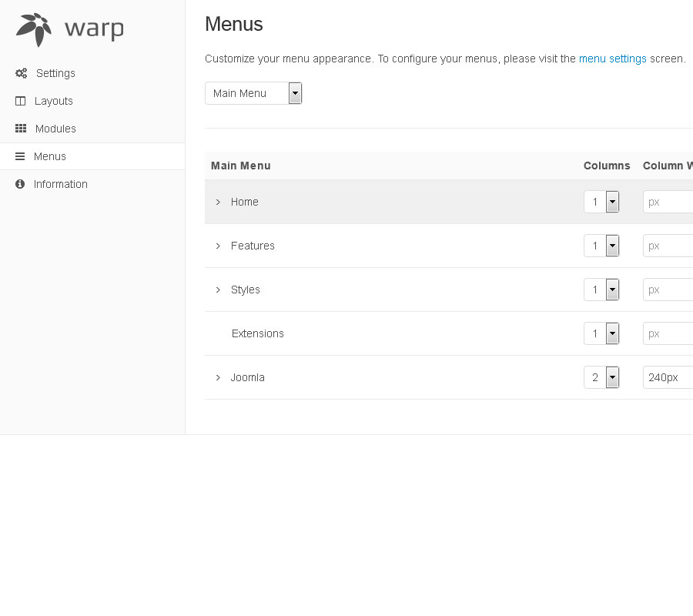
Task: Switch to the Modules section
Action: (55, 129)
